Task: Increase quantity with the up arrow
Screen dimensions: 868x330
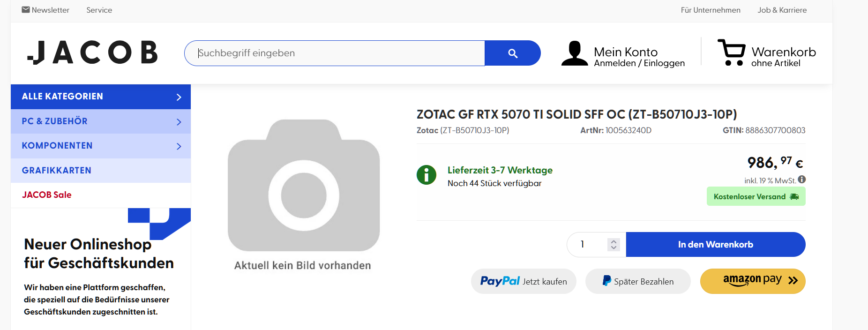Action: click(x=614, y=241)
